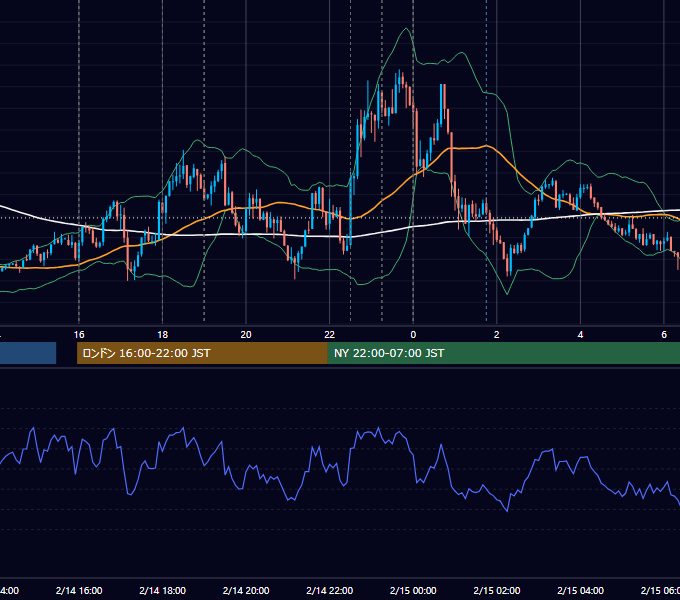Click the orange moving average plateau near 01:00
Viewport: 680px width, 600px height.
468,148
